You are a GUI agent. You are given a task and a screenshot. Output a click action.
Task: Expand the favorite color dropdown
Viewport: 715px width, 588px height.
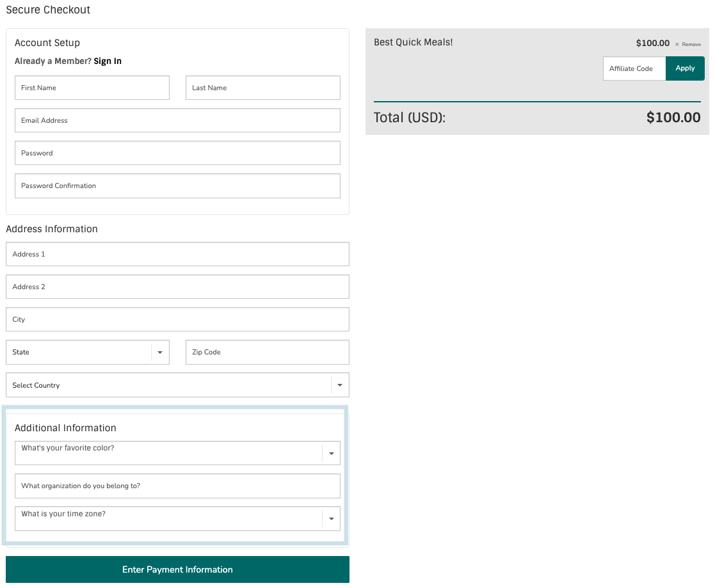pos(177,453)
